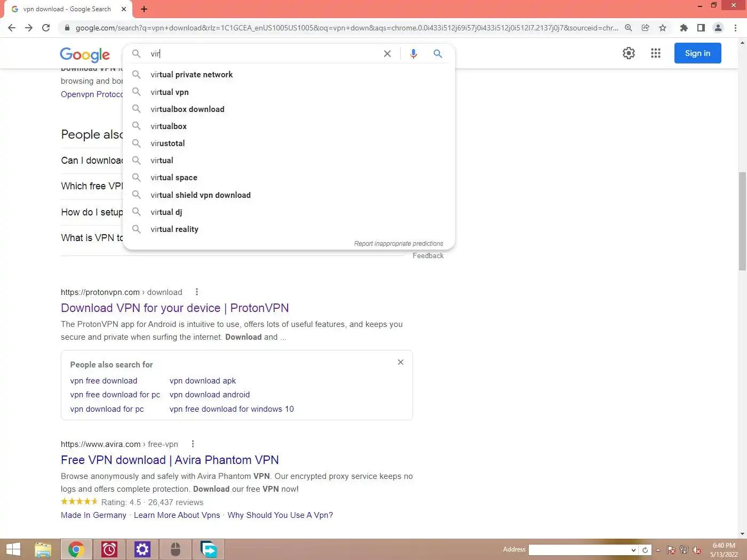747x560 pixels.
Task: Refresh the taskbar Address toolbar
Action: pyautogui.click(x=645, y=550)
